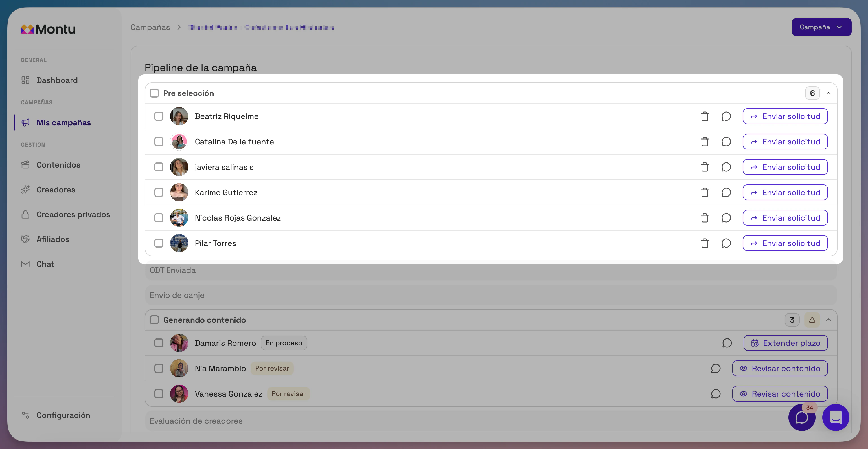Viewport: 868px width, 449px height.
Task: Click Enviar solicitud for Beatriz Riquelme
Action: coord(785,116)
